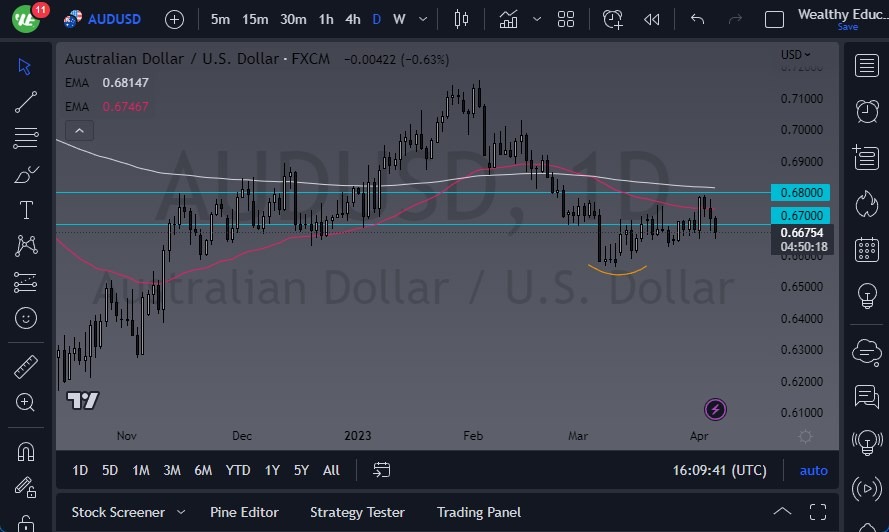Expand the USD currency dropdown

(x=796, y=55)
